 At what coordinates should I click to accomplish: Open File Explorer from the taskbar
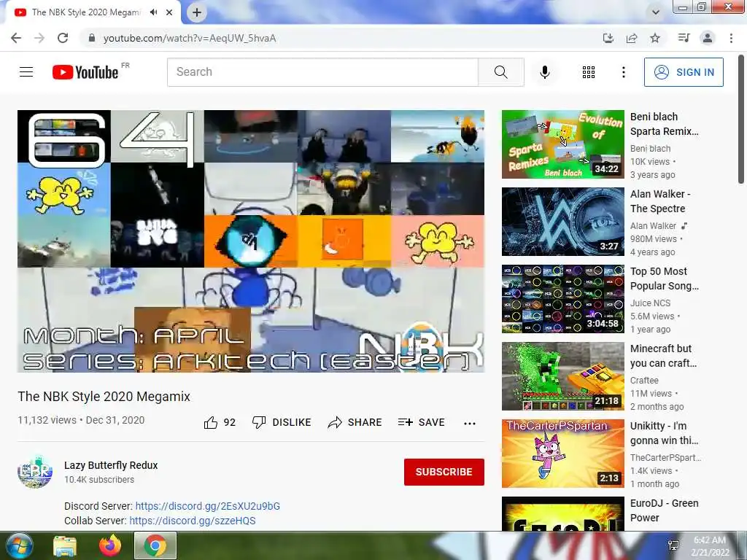(65, 545)
